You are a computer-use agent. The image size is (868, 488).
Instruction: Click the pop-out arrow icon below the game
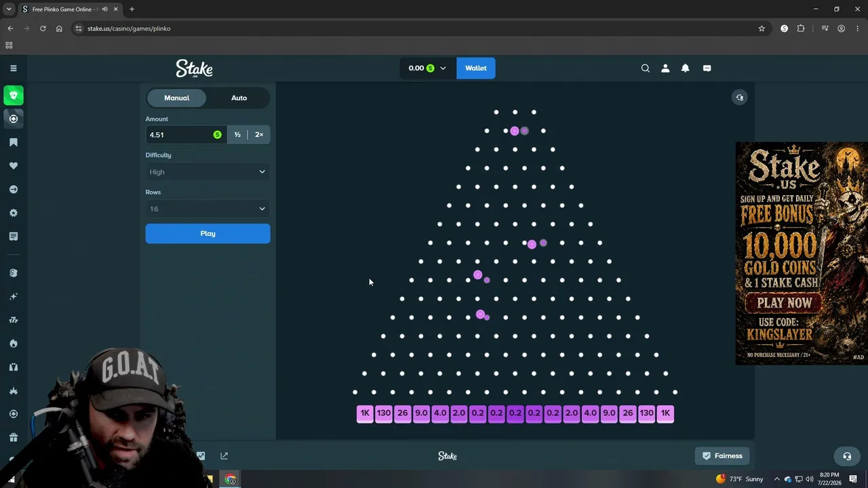(x=224, y=456)
